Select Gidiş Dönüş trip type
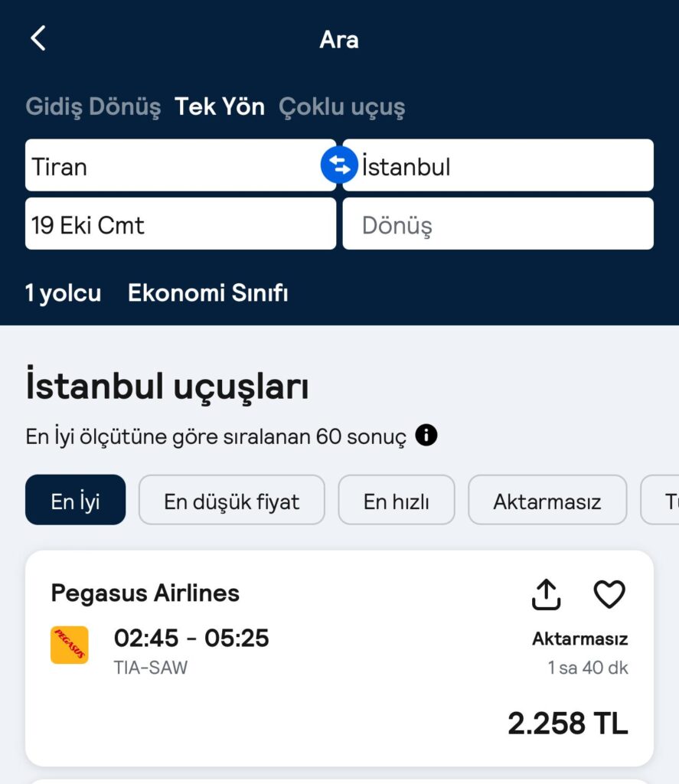The width and height of the screenshot is (679, 784). point(93,106)
